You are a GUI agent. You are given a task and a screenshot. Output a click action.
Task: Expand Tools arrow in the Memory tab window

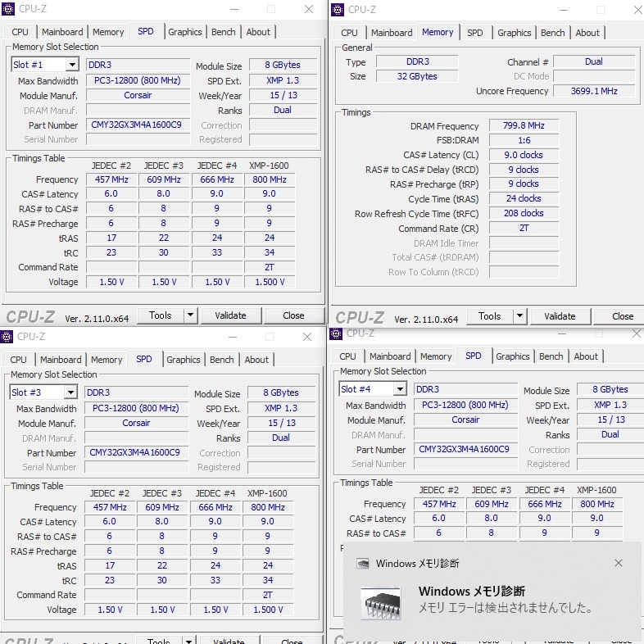click(519, 316)
